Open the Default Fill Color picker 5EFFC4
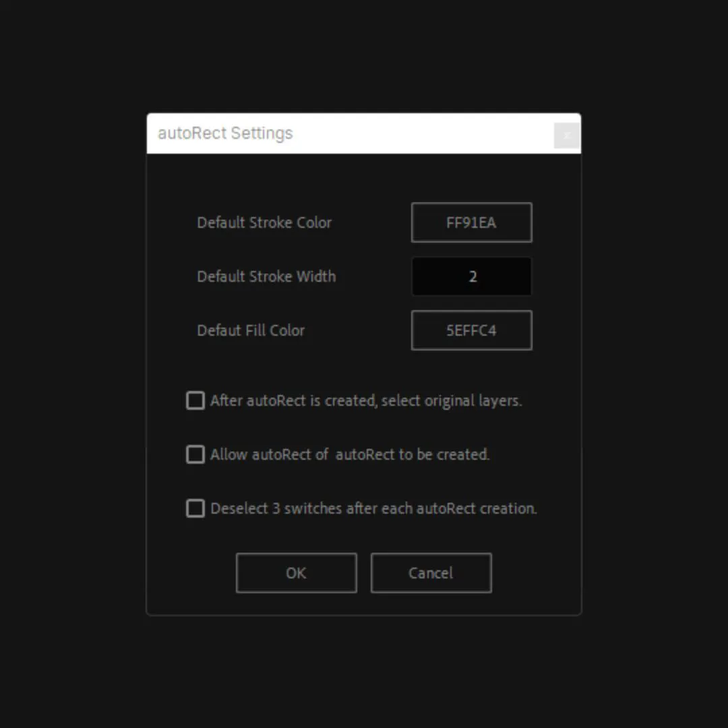728x728 pixels. click(471, 330)
